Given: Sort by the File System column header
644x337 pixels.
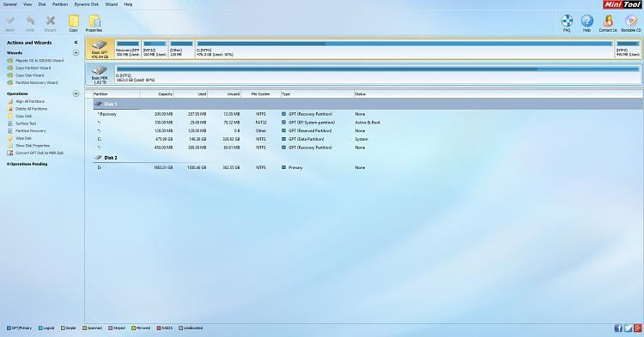Looking at the screenshot, I should pos(261,94).
